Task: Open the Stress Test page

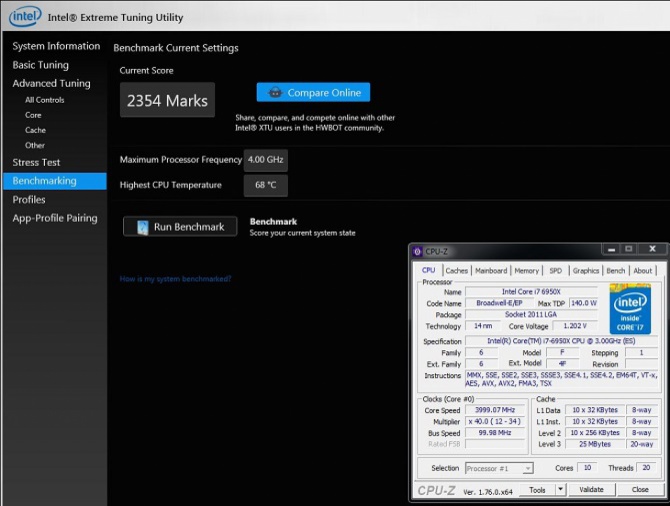Action: 36,162
